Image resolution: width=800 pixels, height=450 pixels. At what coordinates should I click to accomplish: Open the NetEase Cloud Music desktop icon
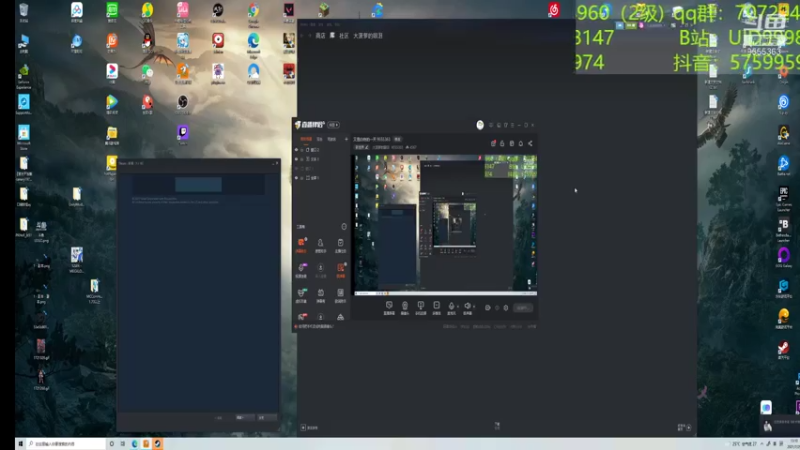click(554, 9)
